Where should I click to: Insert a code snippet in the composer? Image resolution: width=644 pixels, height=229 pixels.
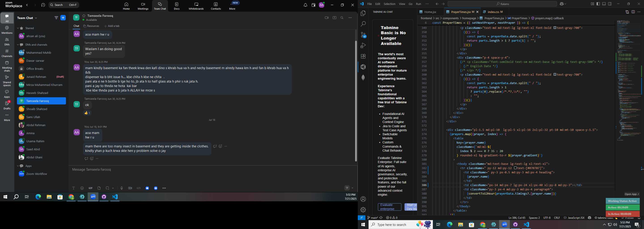[x=139, y=188]
